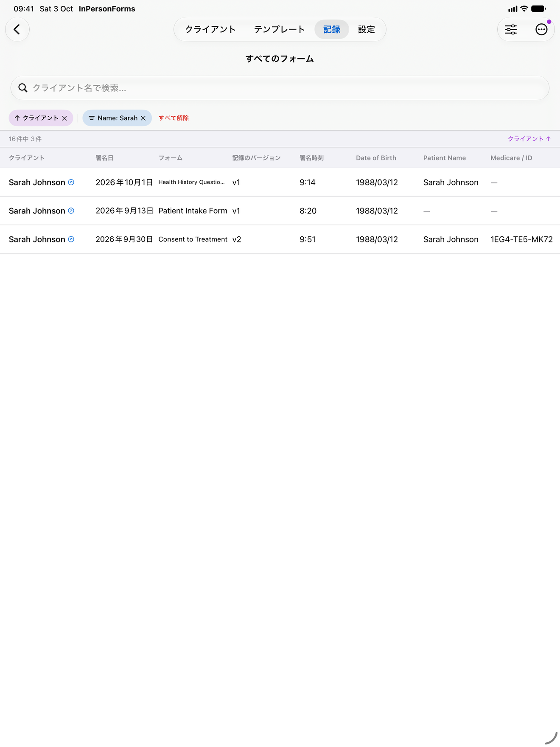The image size is (560, 747).
Task: Tap the back chevron button
Action: (x=17, y=29)
